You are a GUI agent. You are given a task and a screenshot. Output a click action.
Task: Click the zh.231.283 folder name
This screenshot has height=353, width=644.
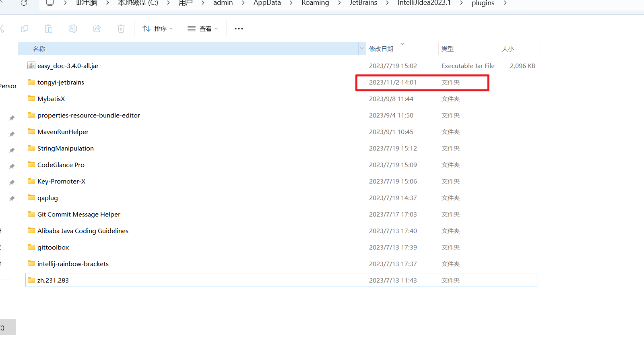[53, 280]
